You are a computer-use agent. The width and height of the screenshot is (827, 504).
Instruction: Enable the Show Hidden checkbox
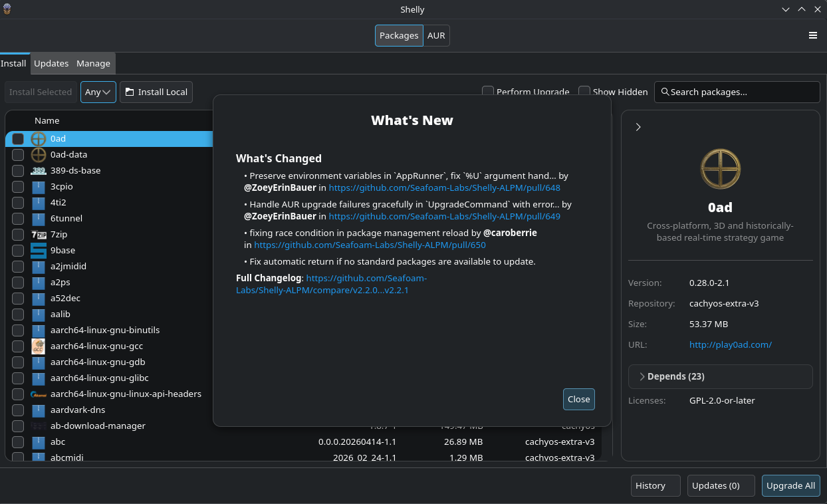[x=584, y=92]
